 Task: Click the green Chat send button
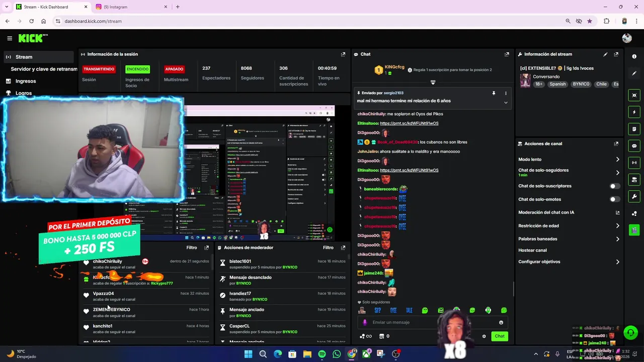click(x=499, y=336)
